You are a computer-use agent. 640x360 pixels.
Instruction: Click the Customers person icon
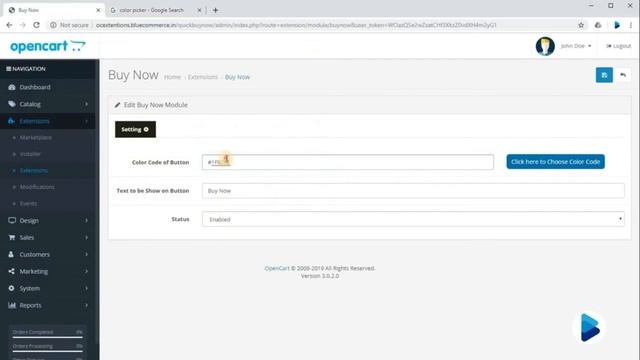[x=11, y=254]
